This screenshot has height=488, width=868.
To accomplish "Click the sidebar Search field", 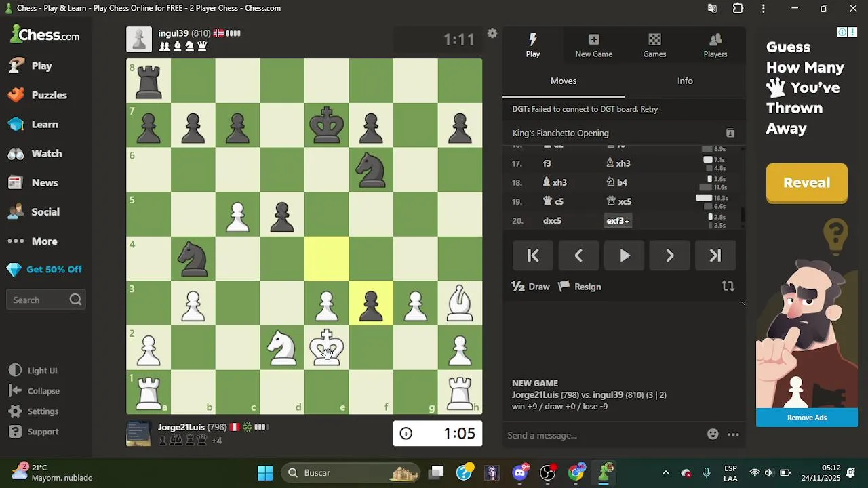I will tap(45, 300).
